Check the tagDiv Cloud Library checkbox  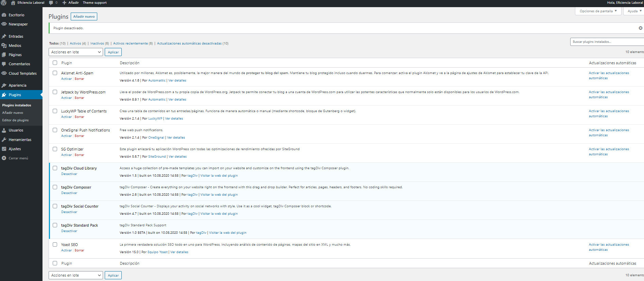[55, 168]
